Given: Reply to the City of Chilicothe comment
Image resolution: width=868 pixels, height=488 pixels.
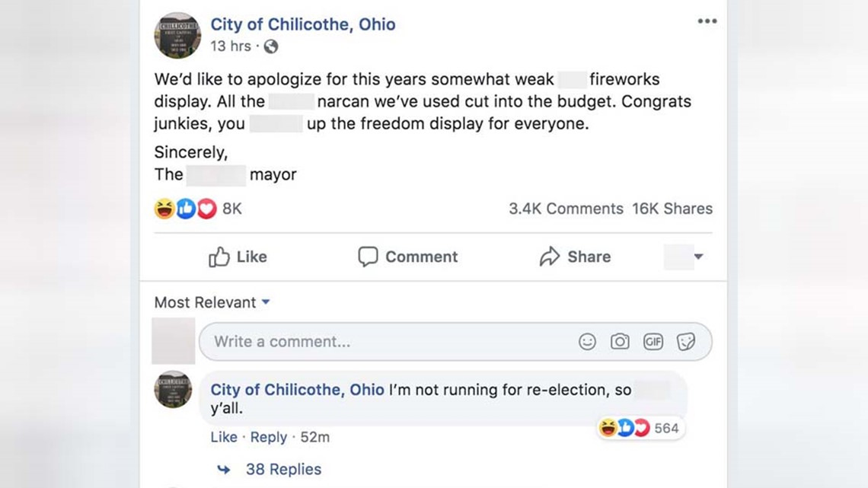Looking at the screenshot, I should (x=269, y=437).
